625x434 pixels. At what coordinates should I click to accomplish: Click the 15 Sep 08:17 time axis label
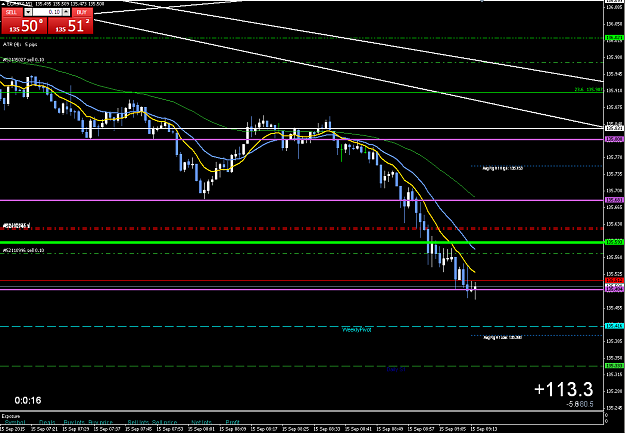point(265,430)
